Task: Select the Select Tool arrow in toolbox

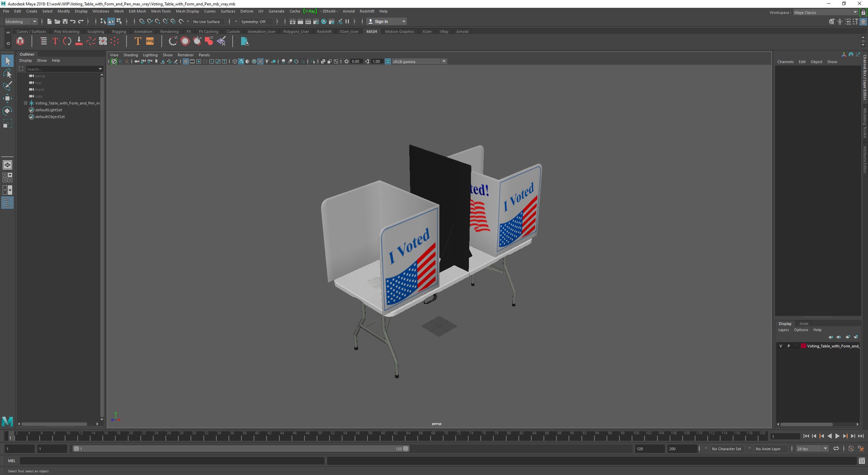Action: pos(7,61)
